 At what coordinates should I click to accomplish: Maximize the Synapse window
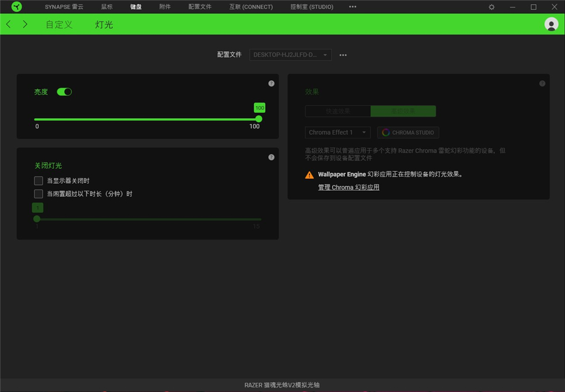pyautogui.click(x=533, y=7)
